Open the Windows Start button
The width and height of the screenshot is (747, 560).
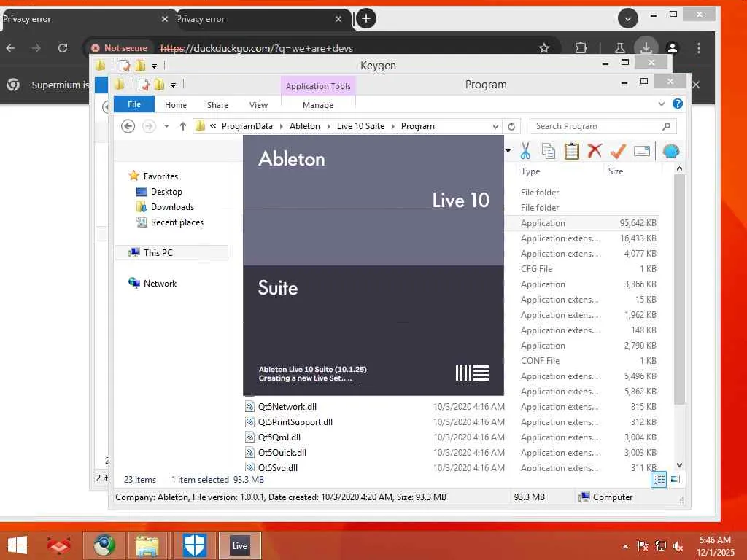click(18, 545)
